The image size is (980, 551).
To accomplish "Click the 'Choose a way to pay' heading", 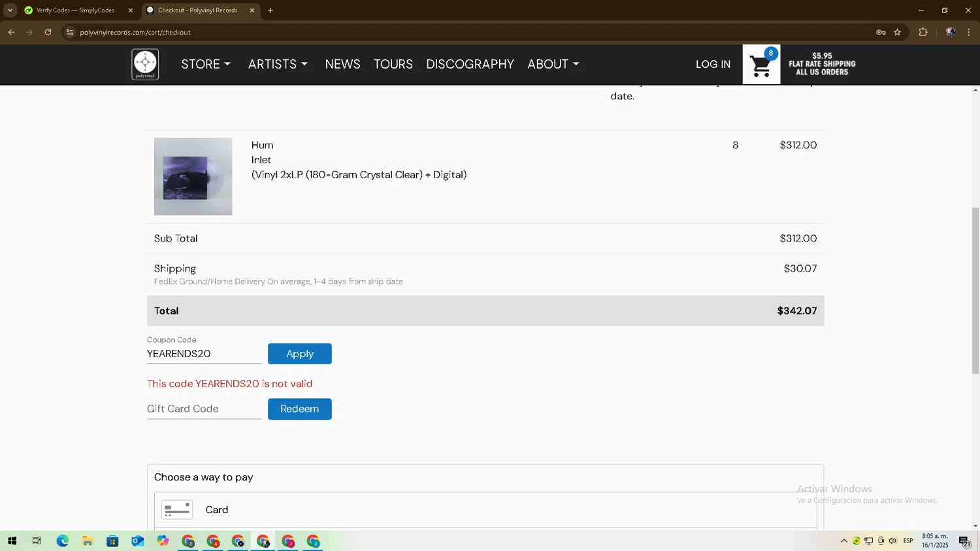I will [x=204, y=477].
